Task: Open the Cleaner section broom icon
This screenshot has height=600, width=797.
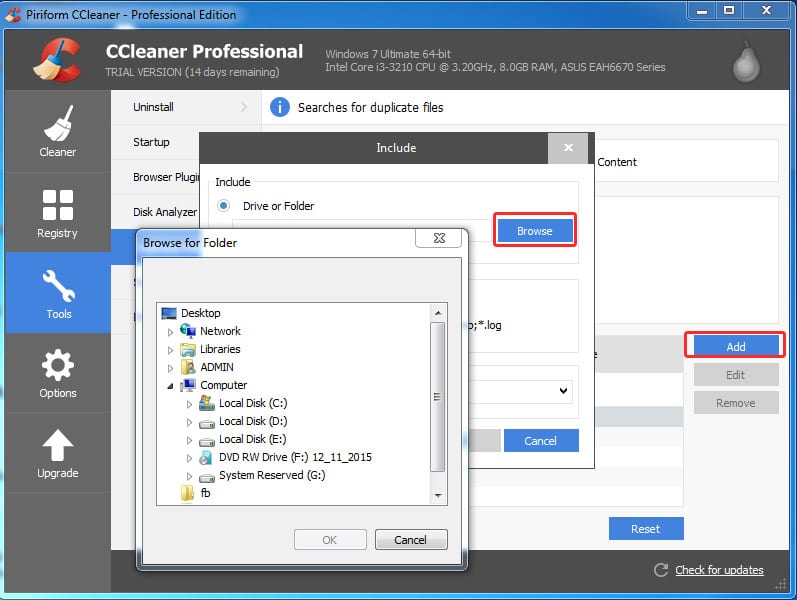Action: pyautogui.click(x=57, y=125)
